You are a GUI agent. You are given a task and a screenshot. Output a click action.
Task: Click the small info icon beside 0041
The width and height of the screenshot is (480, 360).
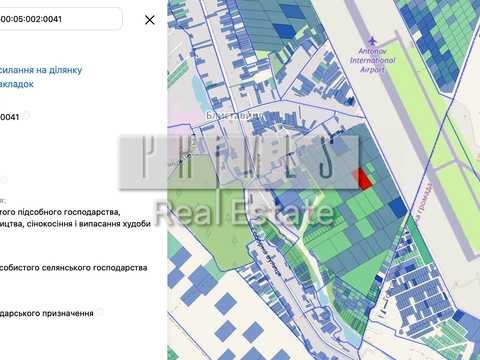pos(26,115)
